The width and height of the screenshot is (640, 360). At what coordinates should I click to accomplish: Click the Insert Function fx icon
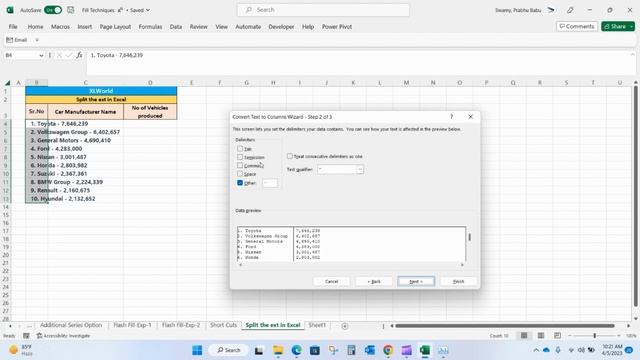point(80,55)
